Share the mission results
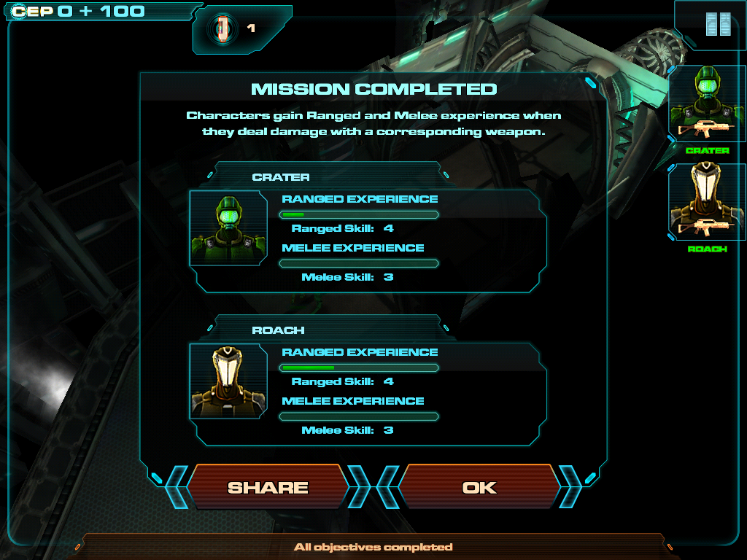Image resolution: width=747 pixels, height=560 pixels. (268, 487)
